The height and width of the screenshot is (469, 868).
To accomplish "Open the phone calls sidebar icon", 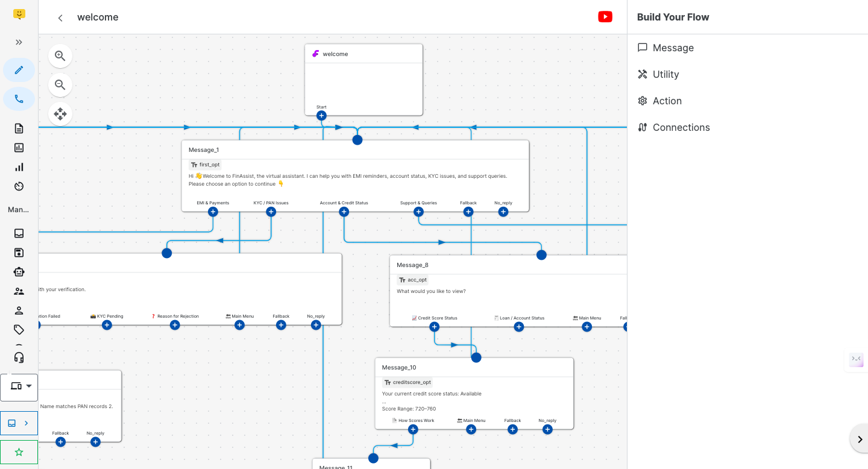I will tap(19, 99).
